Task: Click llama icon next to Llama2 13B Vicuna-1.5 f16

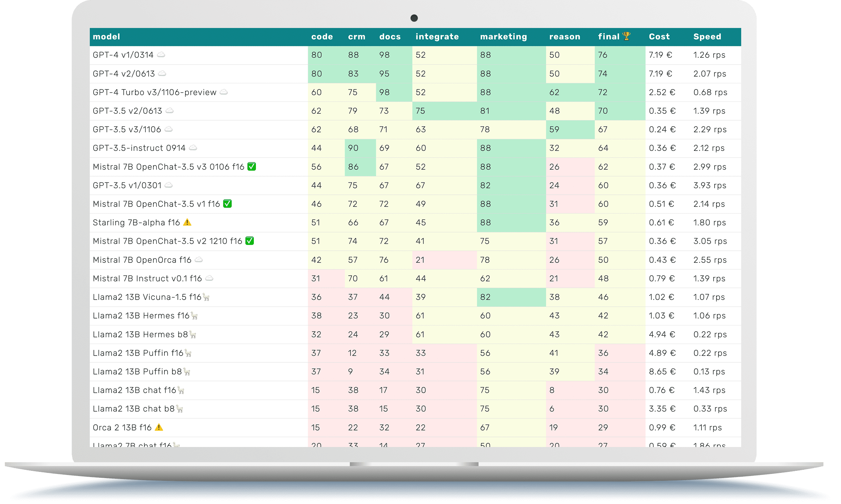Action: tap(206, 297)
